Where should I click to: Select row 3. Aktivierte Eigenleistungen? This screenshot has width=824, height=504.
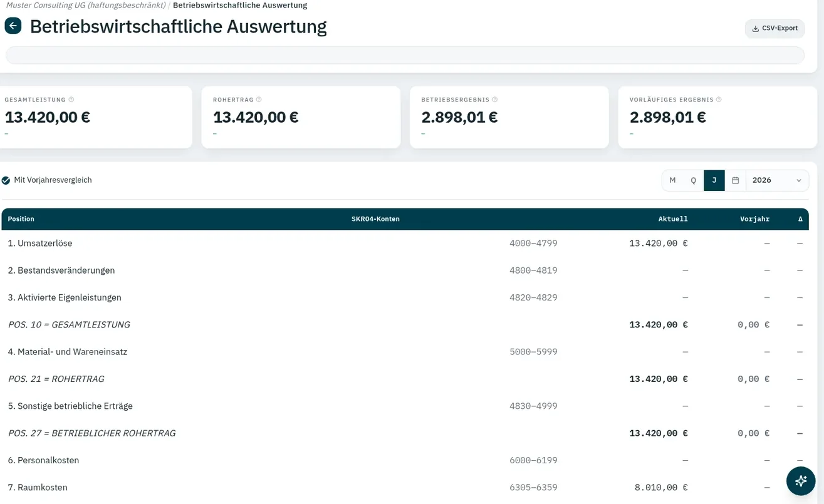pos(405,297)
